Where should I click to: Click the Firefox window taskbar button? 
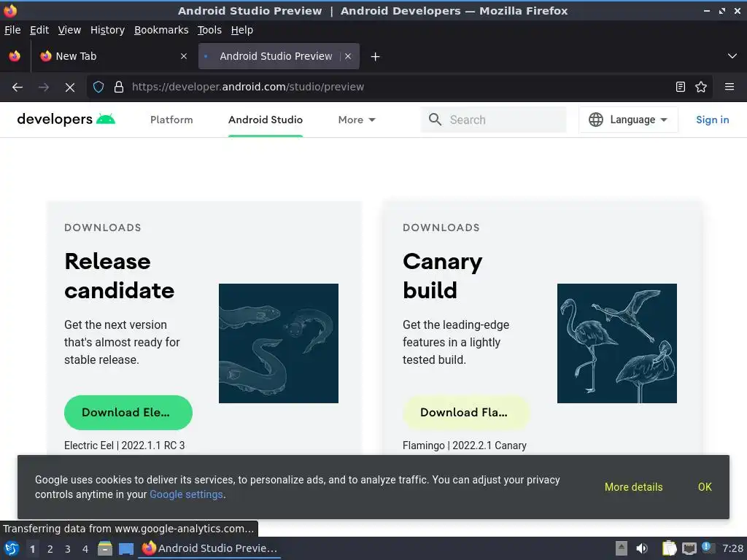coord(209,548)
